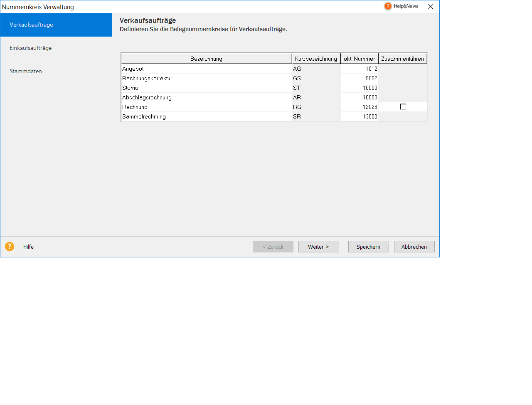
Task: Select the Sammelrechnung row name
Action: pyautogui.click(x=207, y=117)
